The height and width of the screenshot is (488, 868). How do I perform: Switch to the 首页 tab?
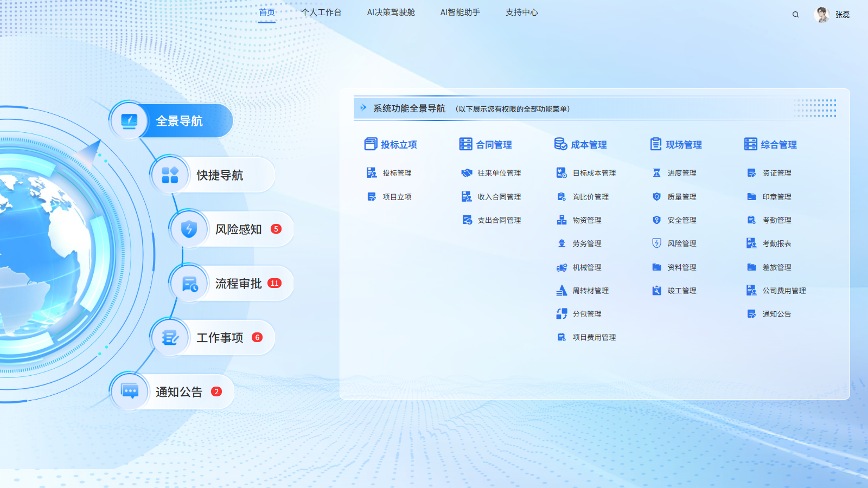(266, 12)
